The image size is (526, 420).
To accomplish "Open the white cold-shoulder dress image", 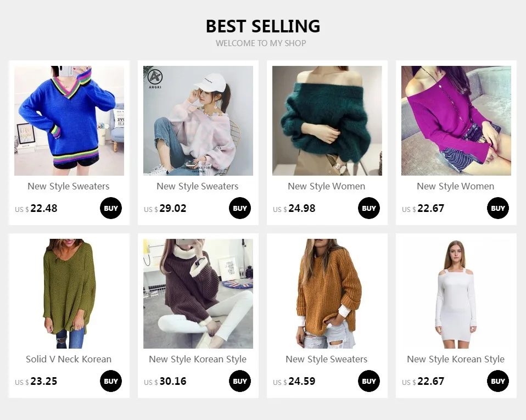I will click(x=456, y=294).
